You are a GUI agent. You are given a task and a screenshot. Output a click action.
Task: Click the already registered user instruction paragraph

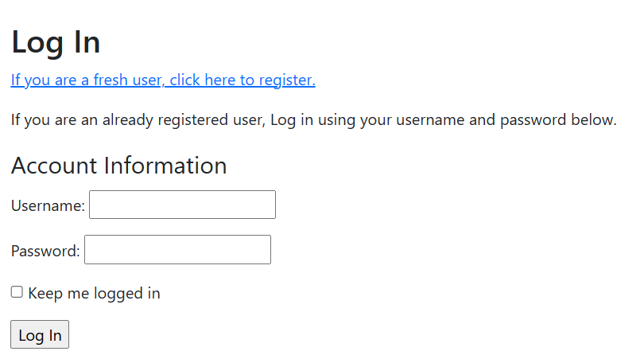[x=313, y=120]
